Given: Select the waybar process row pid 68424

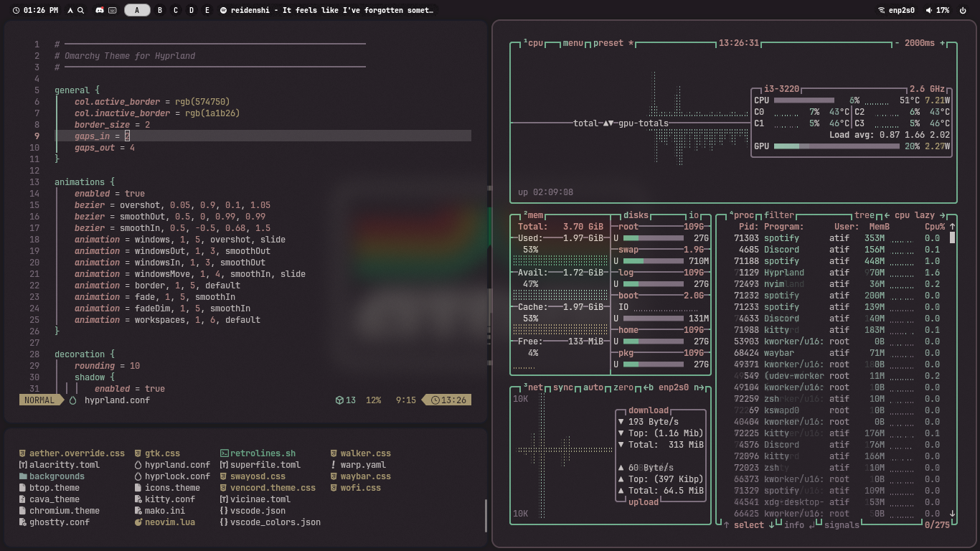Looking at the screenshot, I should point(837,353).
